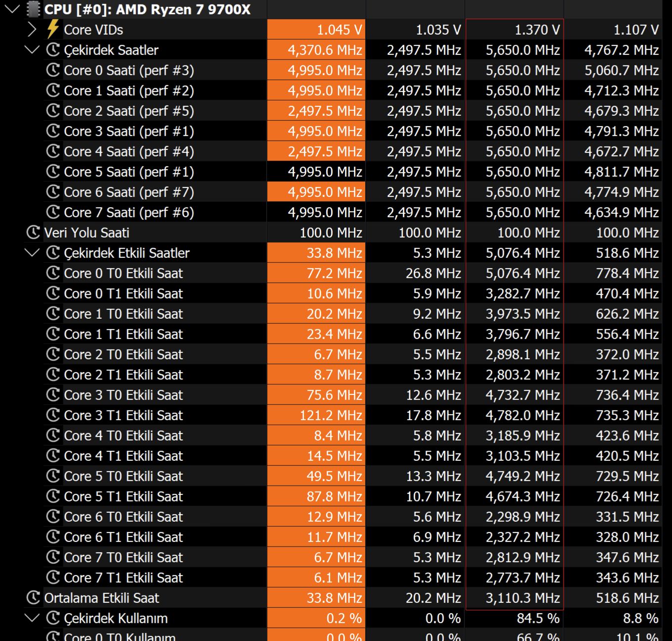Screen dimensions: 672x641
Task: Click the clock icon for Core 2 T1 Etkili Saat
Action: (x=53, y=374)
